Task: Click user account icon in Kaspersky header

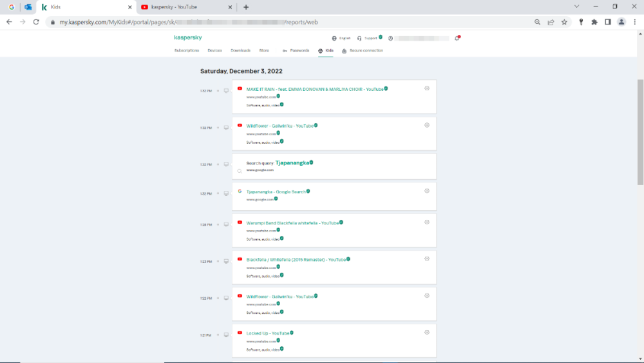Action: tap(391, 38)
